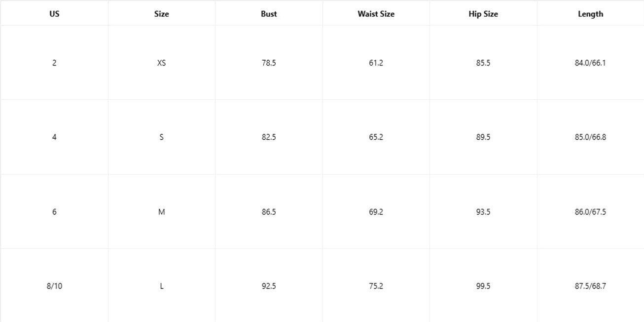Viewport: 644px width, 322px height.
Task: Click the US size 2 cell
Action: [54, 63]
